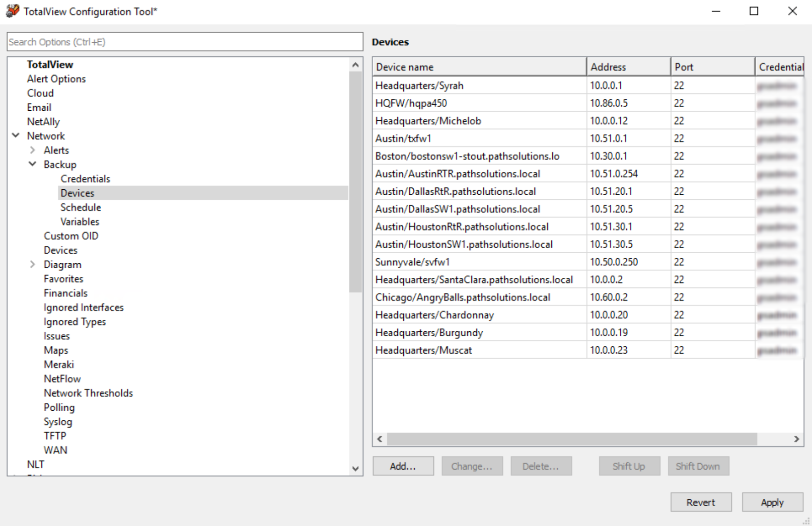Select Devices under Network (below Custom OID)

click(x=60, y=251)
